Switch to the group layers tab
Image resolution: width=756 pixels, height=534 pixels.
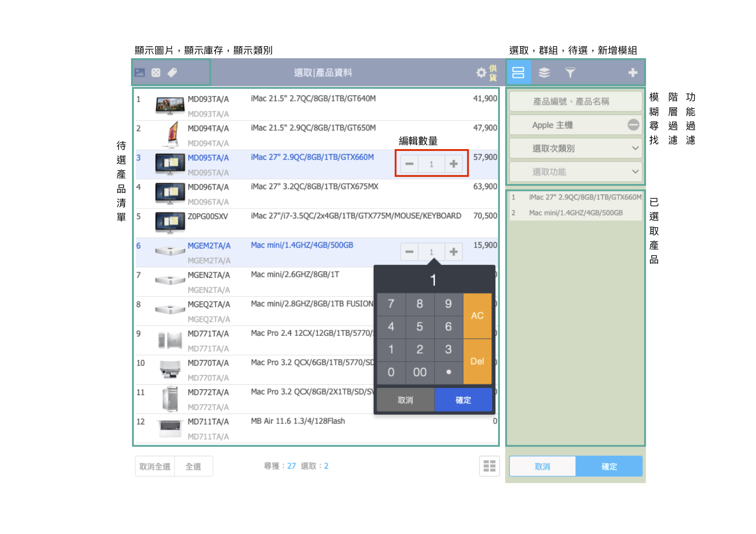(x=544, y=72)
